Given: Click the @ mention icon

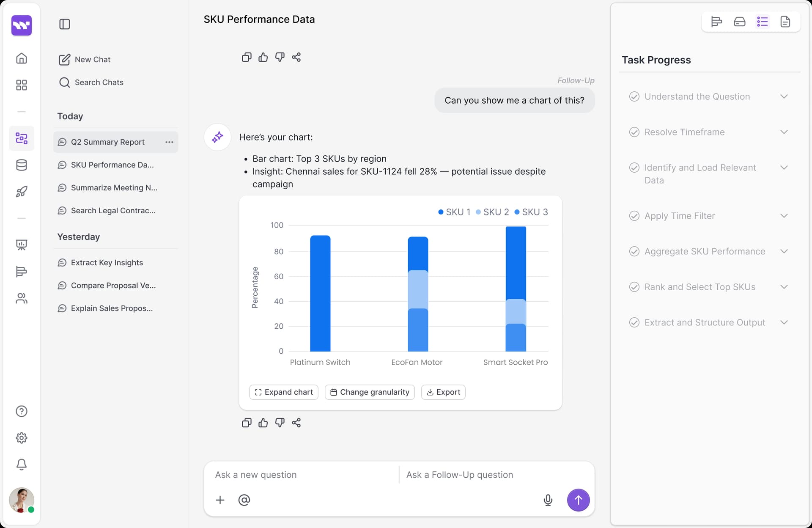Looking at the screenshot, I should tap(244, 500).
